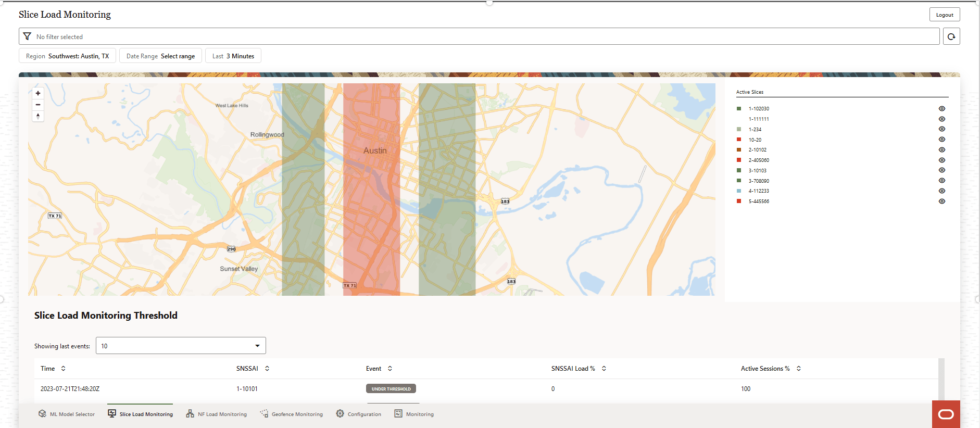Screen dimensions: 980x428
Task: Click slice label 3-708090
Action: click(759, 181)
